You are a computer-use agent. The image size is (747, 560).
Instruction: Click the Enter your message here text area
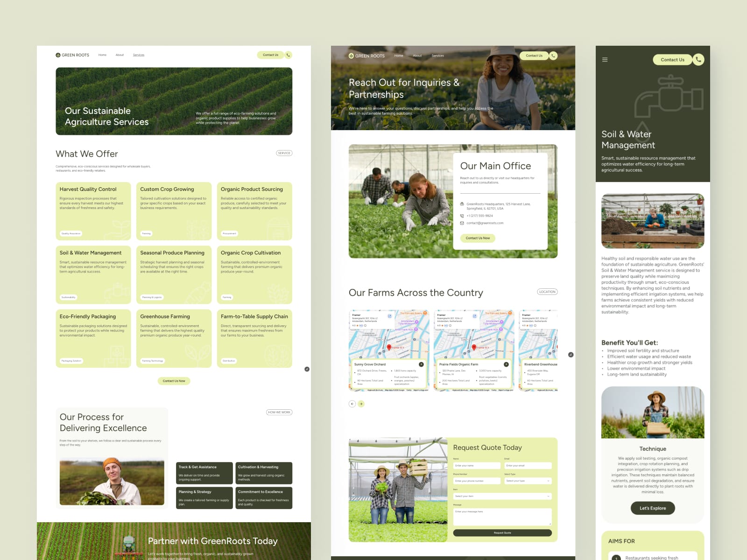(x=502, y=517)
